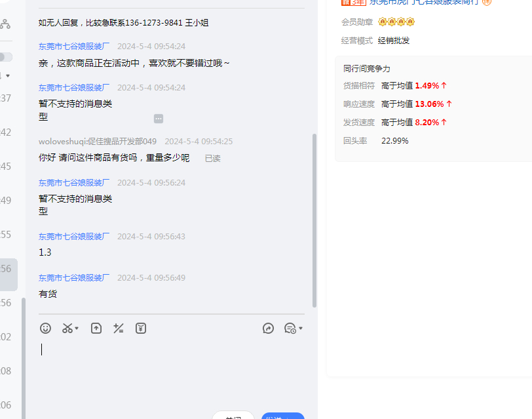Click the upload file icon

click(96, 329)
